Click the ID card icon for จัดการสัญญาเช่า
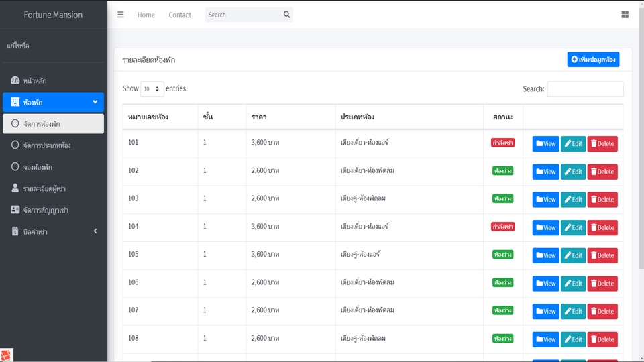 (15, 210)
